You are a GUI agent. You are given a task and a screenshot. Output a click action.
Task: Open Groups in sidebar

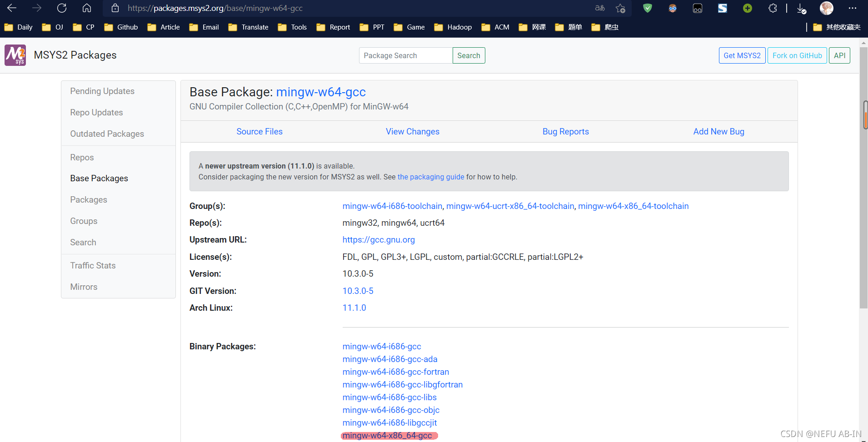(x=84, y=221)
